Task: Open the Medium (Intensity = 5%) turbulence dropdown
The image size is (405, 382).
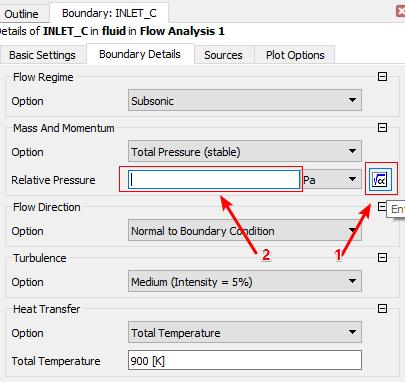Action: click(x=245, y=281)
